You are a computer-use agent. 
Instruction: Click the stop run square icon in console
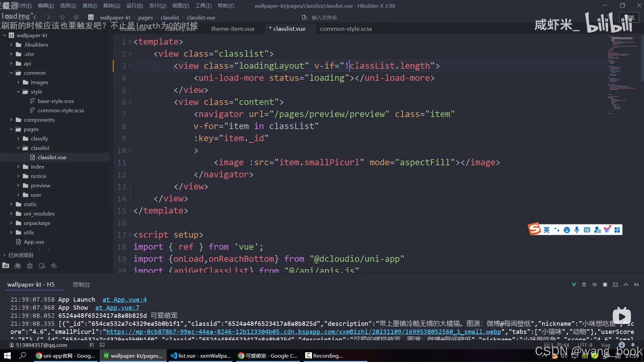pos(605,285)
